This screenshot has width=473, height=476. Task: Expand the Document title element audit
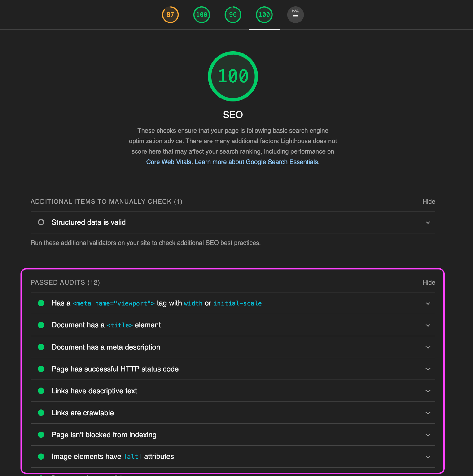[x=428, y=325]
